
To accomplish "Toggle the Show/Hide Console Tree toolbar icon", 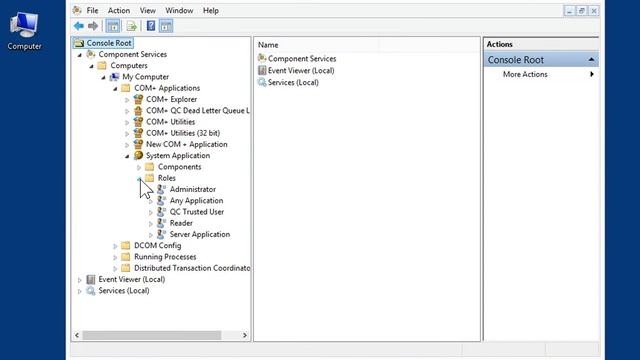I will coord(113,26).
